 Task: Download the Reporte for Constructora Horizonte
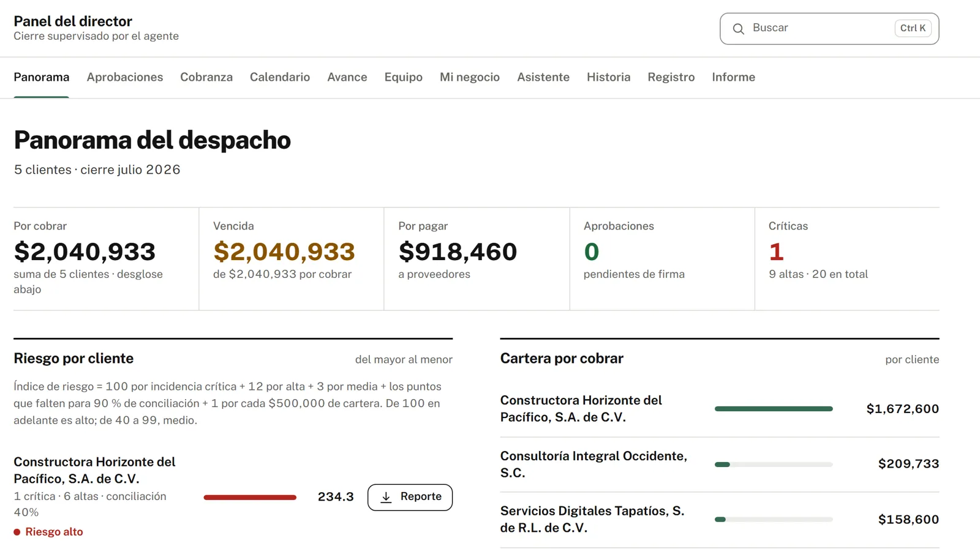pyautogui.click(x=410, y=497)
